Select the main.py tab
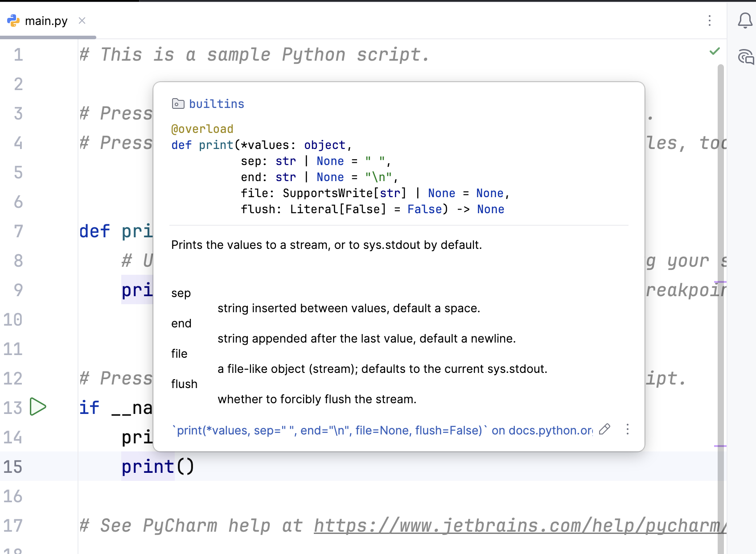Viewport: 756px width, 554px height. 46,21
